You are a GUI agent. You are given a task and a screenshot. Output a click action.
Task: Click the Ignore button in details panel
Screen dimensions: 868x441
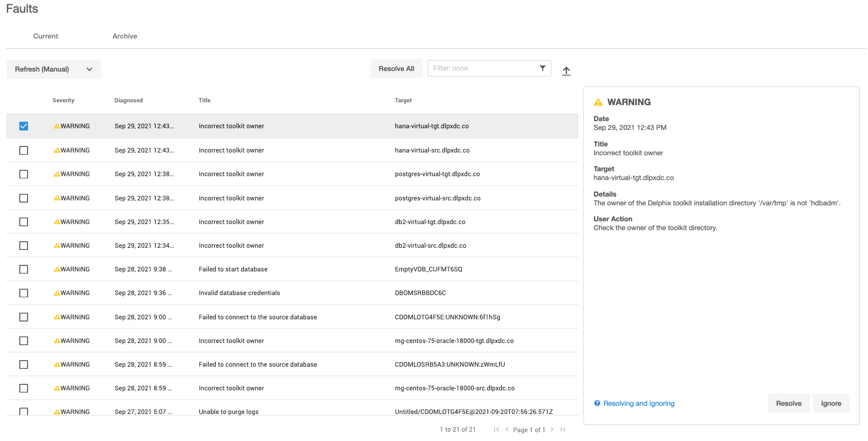(831, 404)
